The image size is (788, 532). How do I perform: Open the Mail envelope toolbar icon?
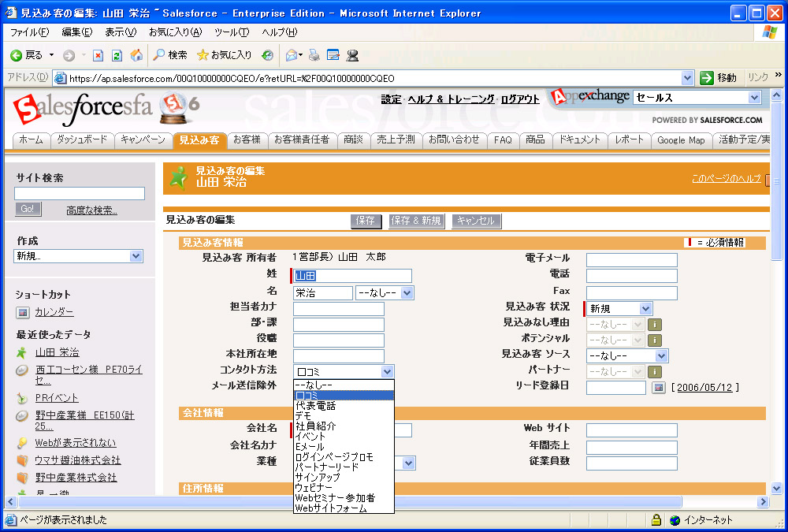[x=292, y=55]
